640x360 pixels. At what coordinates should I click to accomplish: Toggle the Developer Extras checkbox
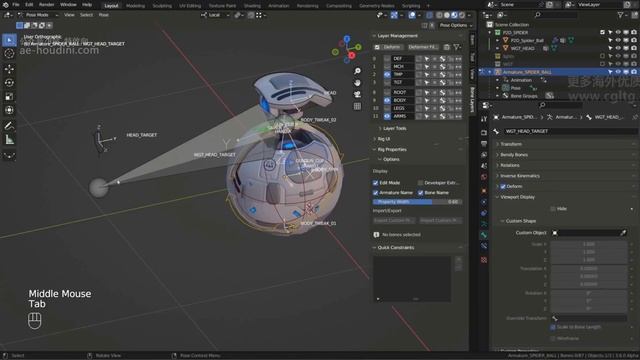[420, 183]
